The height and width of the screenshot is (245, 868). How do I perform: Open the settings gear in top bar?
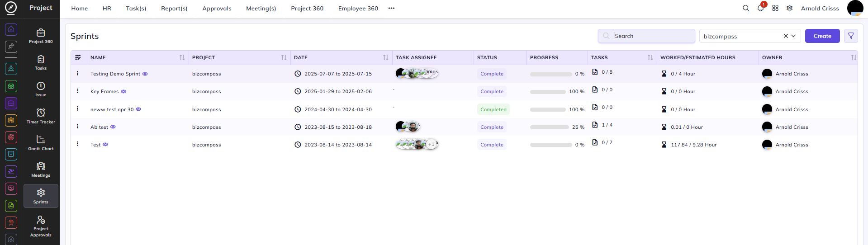pyautogui.click(x=790, y=8)
